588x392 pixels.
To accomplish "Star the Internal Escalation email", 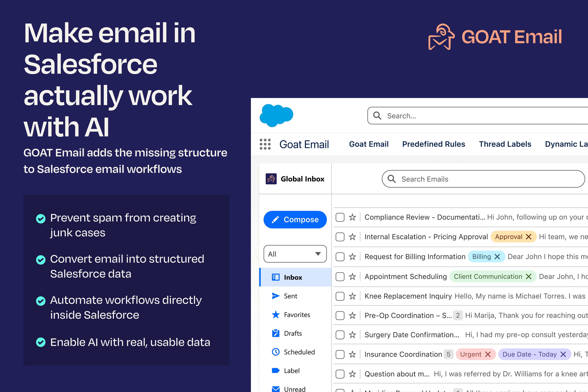I will click(352, 237).
